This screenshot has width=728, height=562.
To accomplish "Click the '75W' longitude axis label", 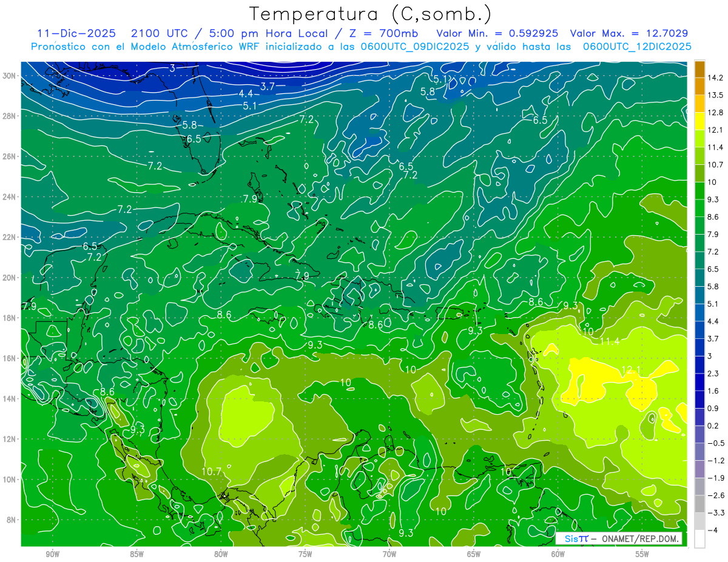I will click(305, 554).
